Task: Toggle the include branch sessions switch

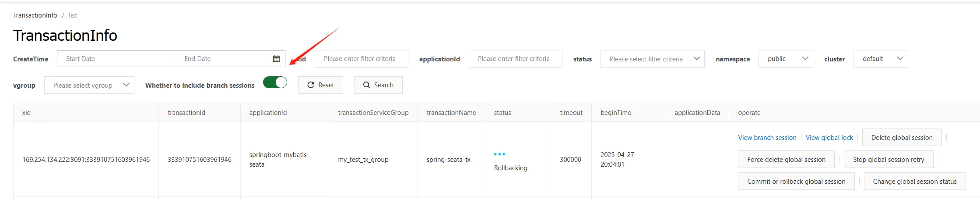Action: click(x=275, y=83)
